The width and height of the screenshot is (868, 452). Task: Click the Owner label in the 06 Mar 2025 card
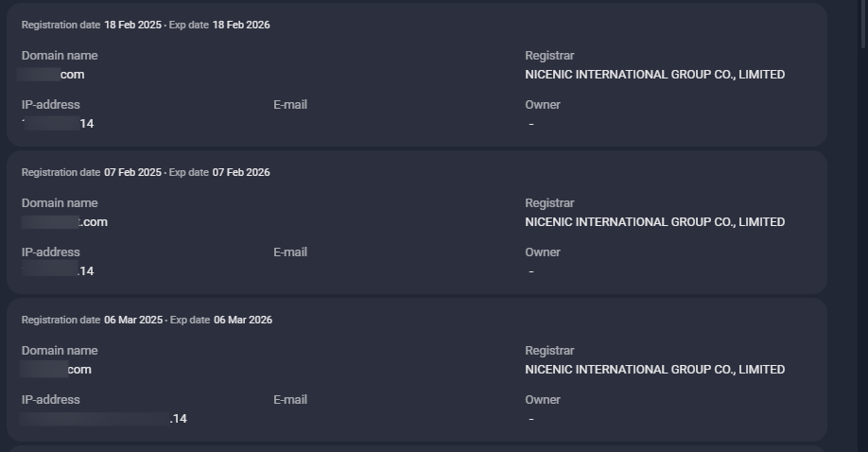[x=543, y=400]
